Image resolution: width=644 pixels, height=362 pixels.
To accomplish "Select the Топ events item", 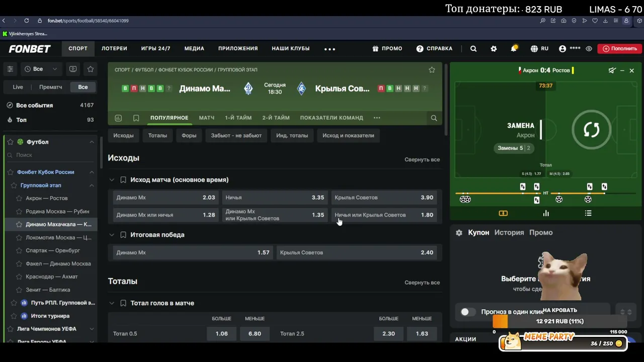I will 50,120.
